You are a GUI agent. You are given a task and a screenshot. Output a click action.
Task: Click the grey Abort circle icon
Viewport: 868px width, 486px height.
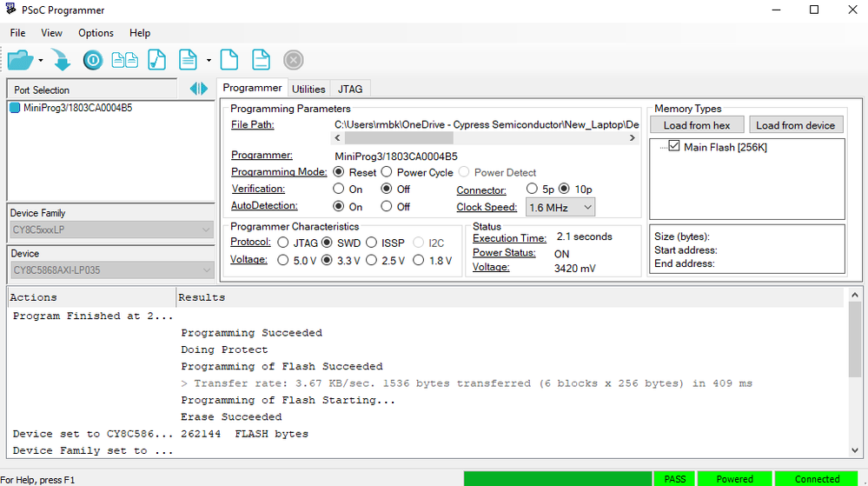(x=294, y=60)
